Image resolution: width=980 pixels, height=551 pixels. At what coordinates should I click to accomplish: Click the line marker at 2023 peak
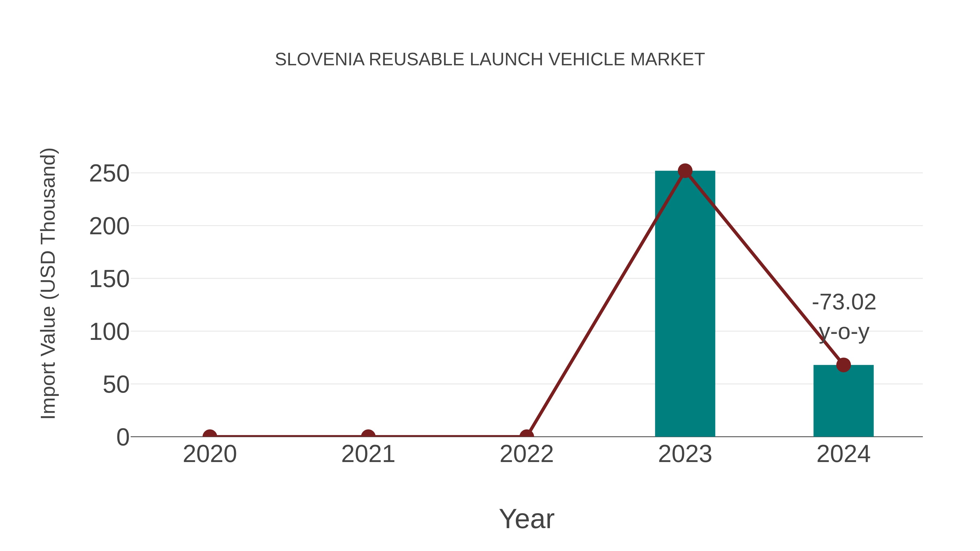coord(685,171)
